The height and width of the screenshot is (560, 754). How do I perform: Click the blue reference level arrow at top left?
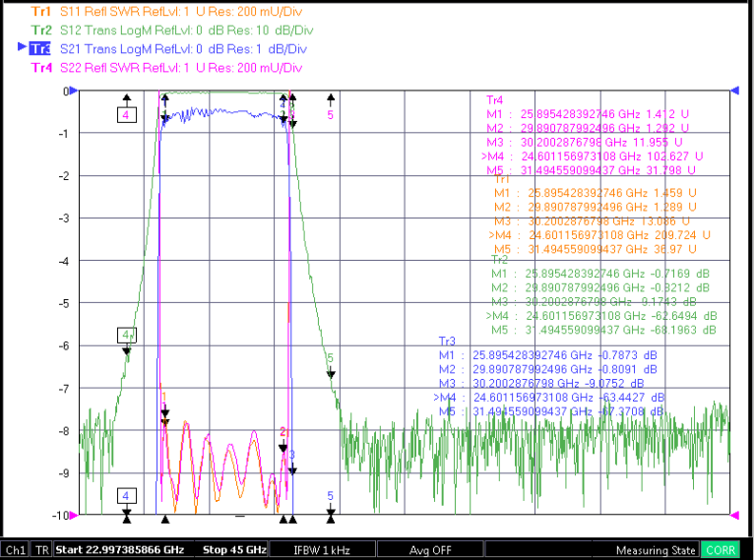74,90
